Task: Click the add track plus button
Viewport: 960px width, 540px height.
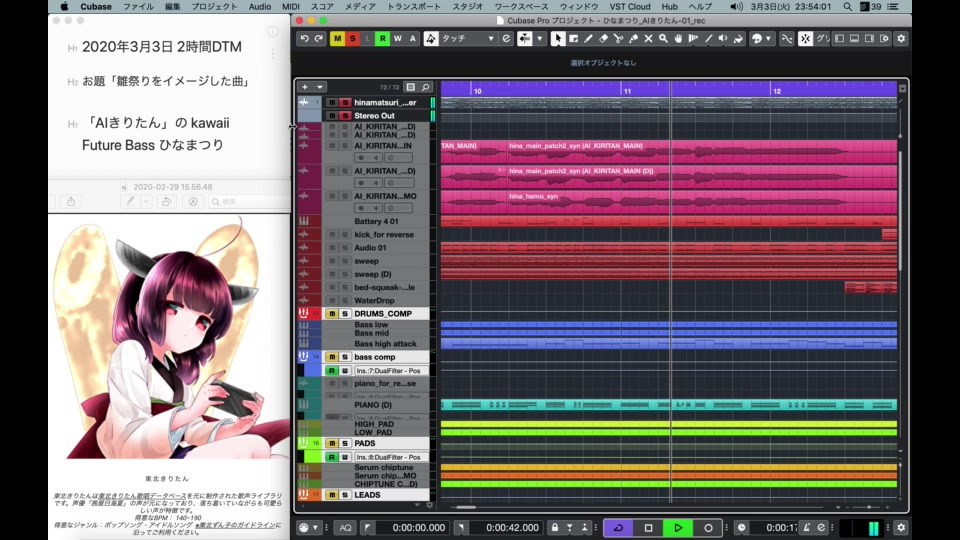Action: (x=304, y=87)
